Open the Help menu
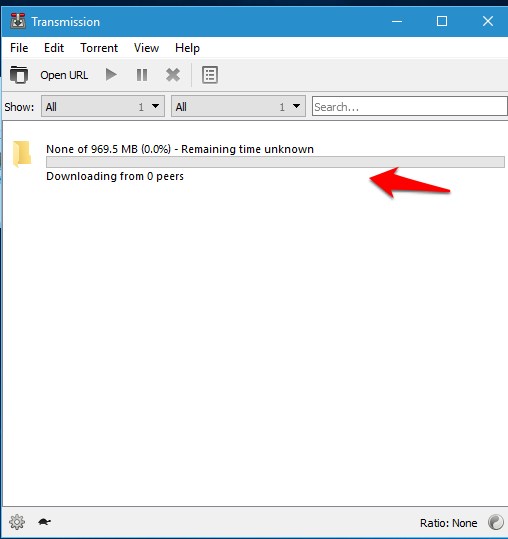 click(187, 48)
